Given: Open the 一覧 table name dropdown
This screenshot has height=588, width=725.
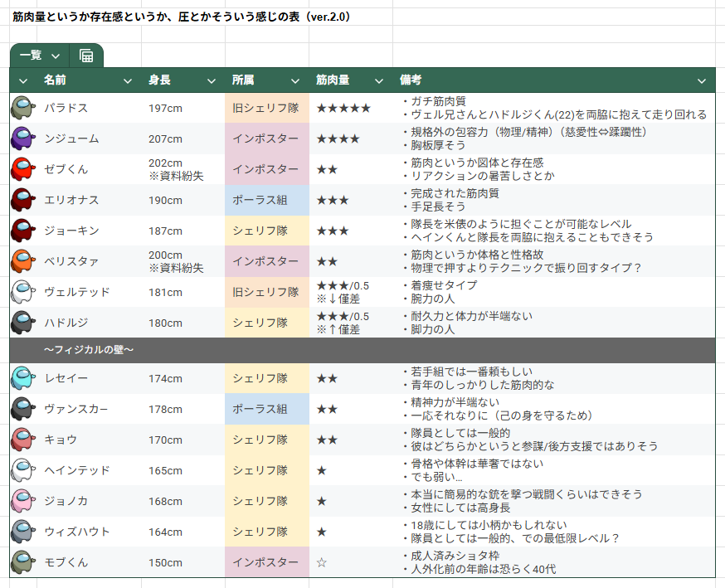Looking at the screenshot, I should coord(56,56).
